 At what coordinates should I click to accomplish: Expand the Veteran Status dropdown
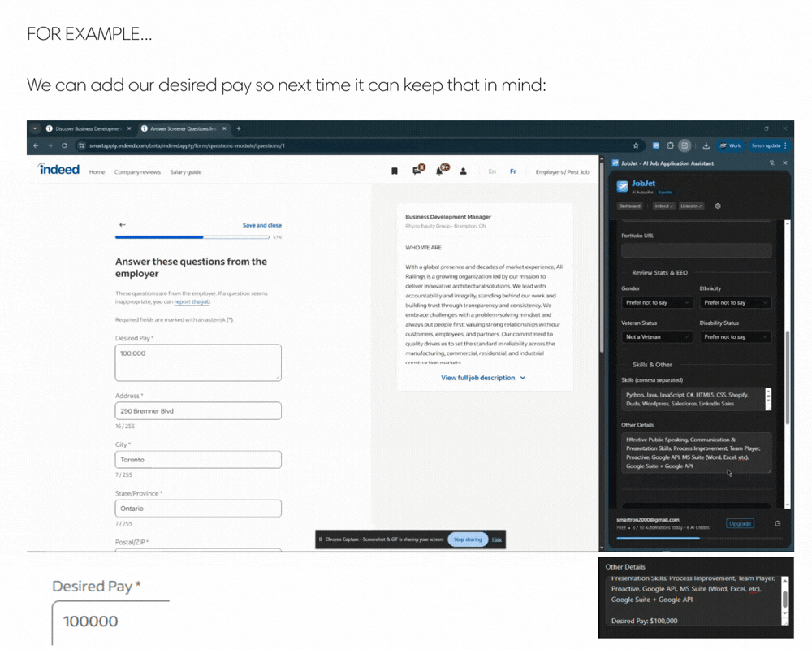tap(656, 336)
